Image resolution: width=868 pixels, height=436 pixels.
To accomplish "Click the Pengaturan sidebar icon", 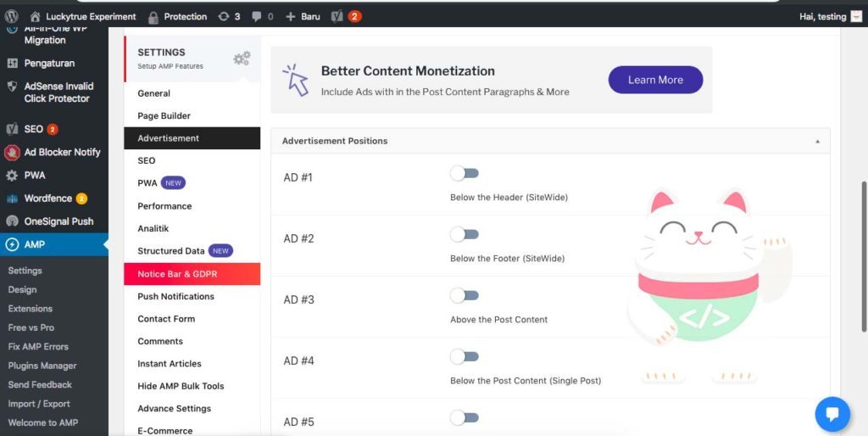I will pos(12,63).
